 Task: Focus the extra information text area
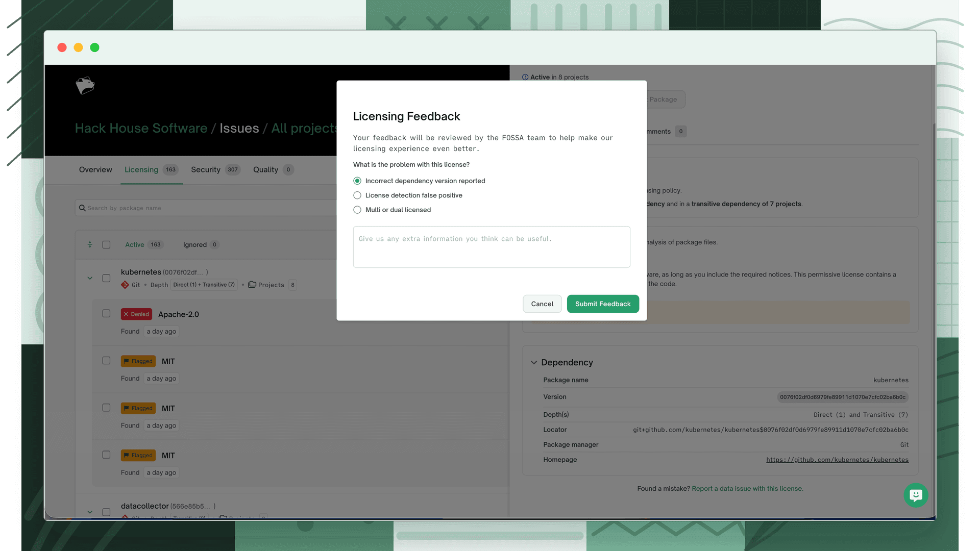[x=492, y=247]
